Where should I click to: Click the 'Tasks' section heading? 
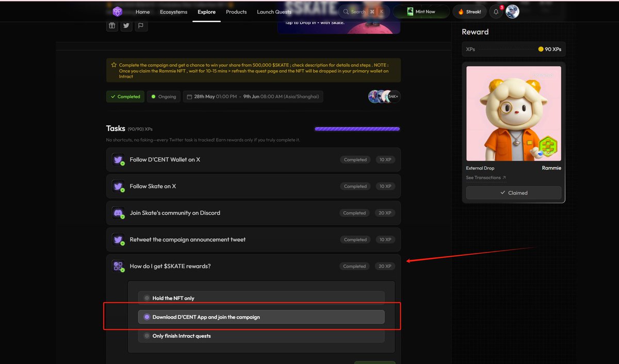coord(116,128)
